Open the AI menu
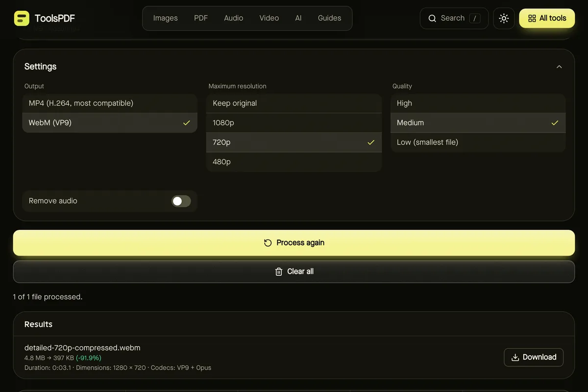 298,18
